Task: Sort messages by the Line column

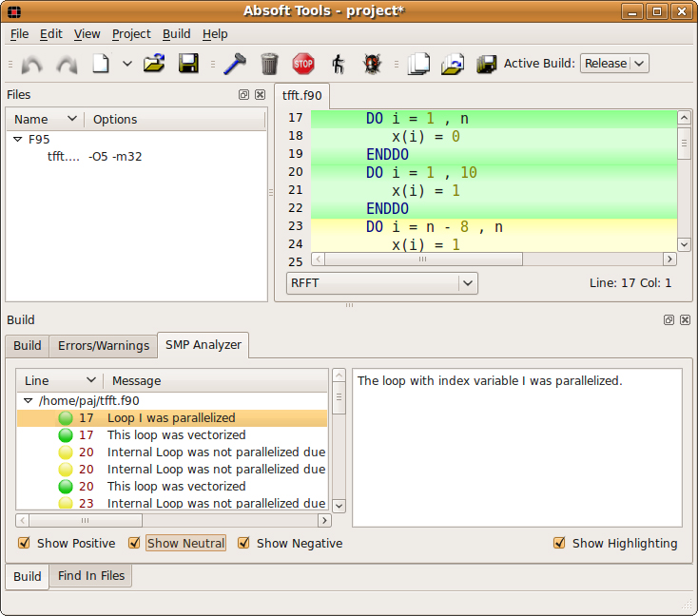Action: pyautogui.click(x=60, y=380)
